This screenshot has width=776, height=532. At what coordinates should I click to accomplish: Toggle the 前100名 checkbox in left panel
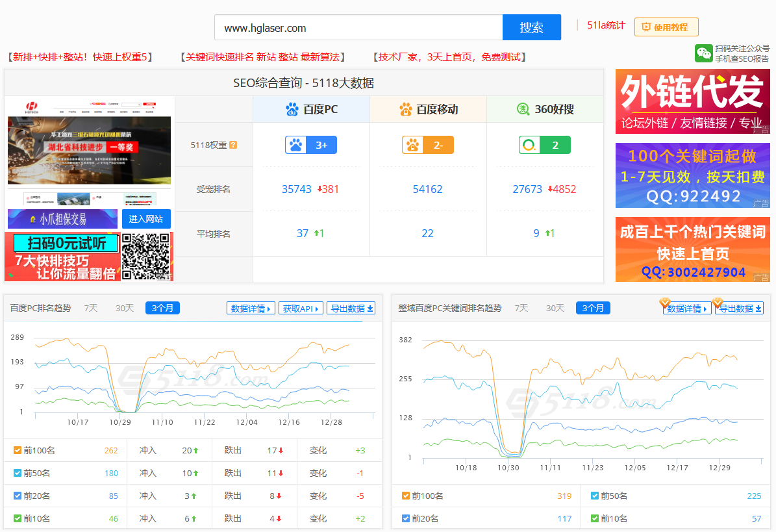point(18,450)
